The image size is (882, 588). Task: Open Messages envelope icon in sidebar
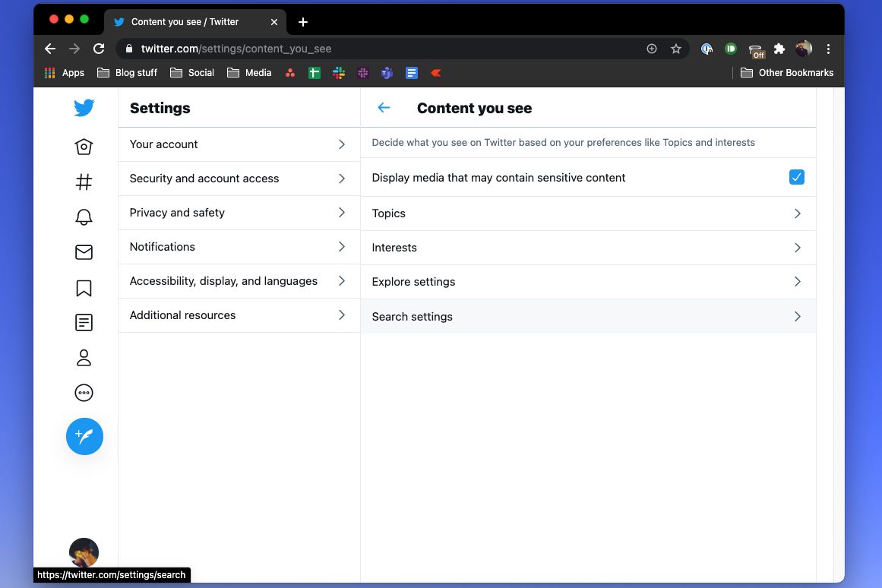tap(84, 252)
